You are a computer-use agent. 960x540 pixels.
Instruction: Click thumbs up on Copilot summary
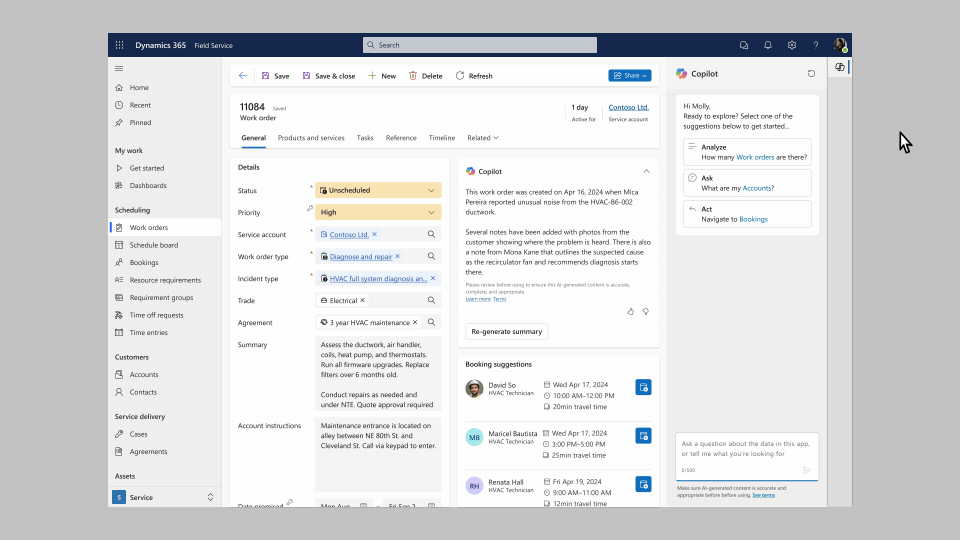point(631,311)
